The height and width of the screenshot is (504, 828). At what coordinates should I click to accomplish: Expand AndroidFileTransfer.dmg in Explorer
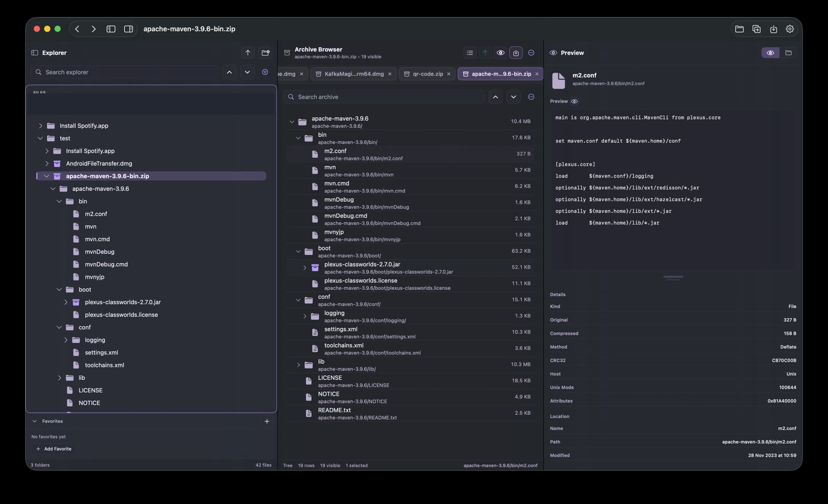point(47,164)
